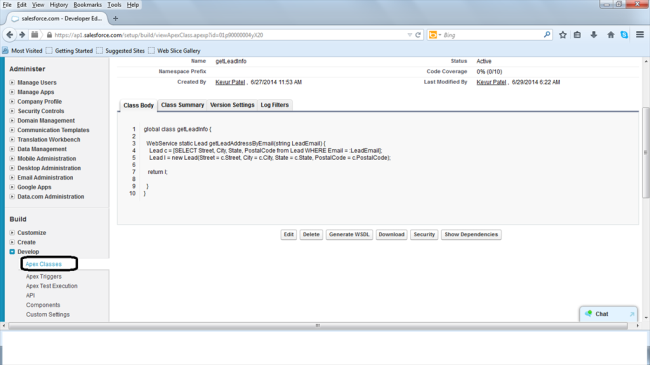Click the Security button
This screenshot has height=365, width=650.
(424, 234)
